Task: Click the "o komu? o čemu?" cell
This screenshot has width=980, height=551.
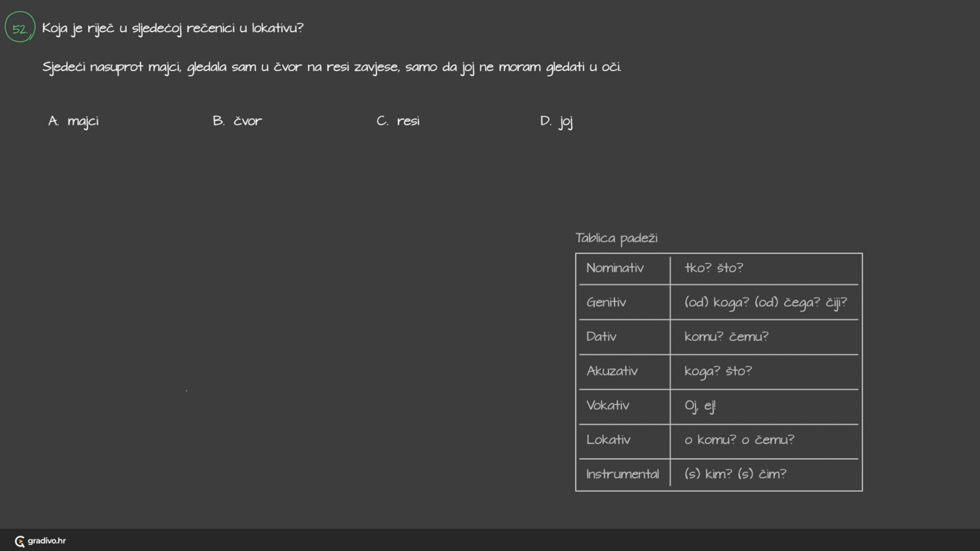Action: [x=739, y=440]
